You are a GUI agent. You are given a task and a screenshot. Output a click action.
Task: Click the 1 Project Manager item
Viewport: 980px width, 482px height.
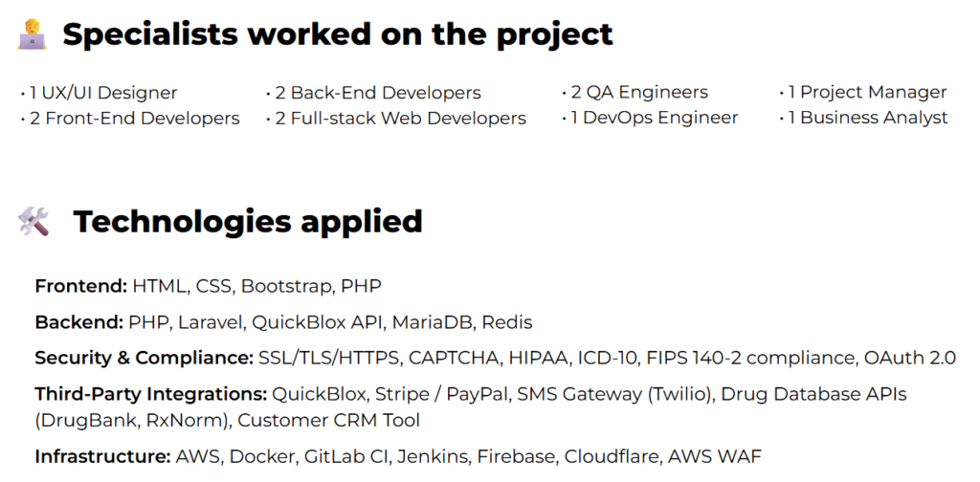point(863,93)
